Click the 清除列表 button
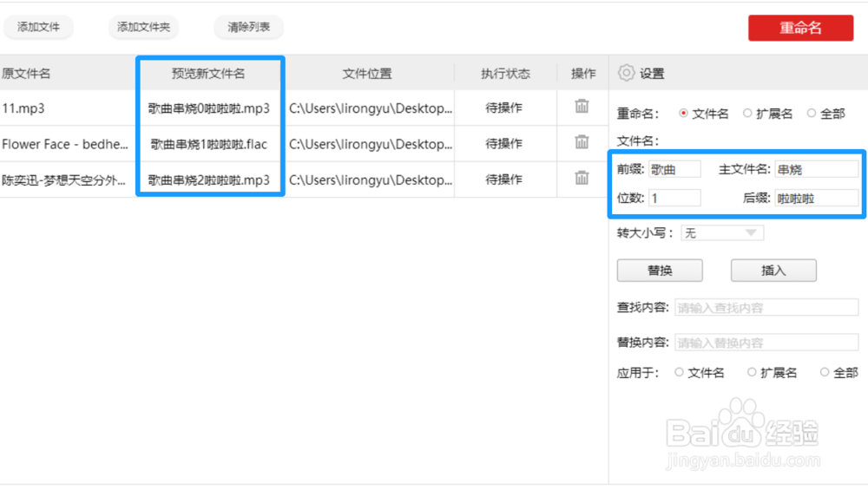868x490 pixels. point(248,27)
